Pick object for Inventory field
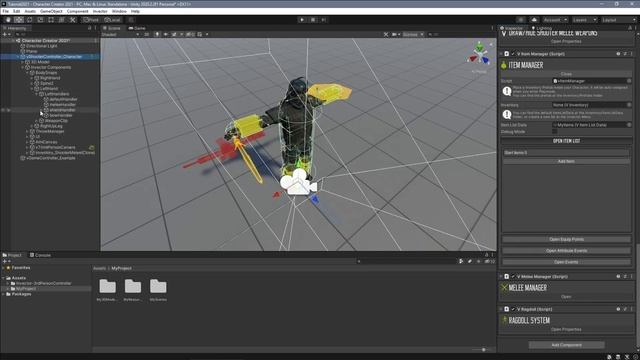Image resolution: width=640 pixels, height=360 pixels. pos(629,105)
